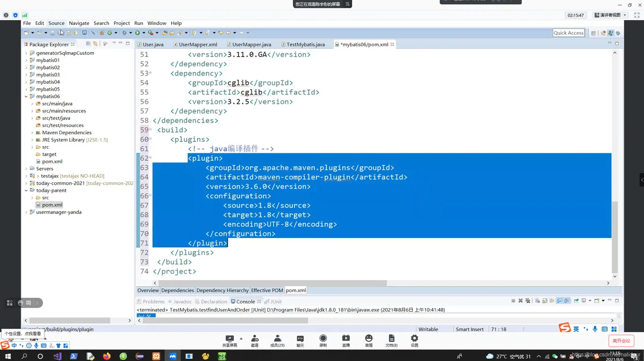Open the Source menu
This screenshot has width=644, height=361.
[57, 23]
